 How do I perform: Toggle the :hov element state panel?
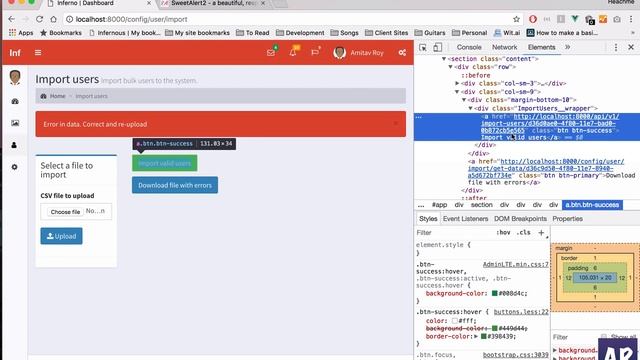pos(503,232)
